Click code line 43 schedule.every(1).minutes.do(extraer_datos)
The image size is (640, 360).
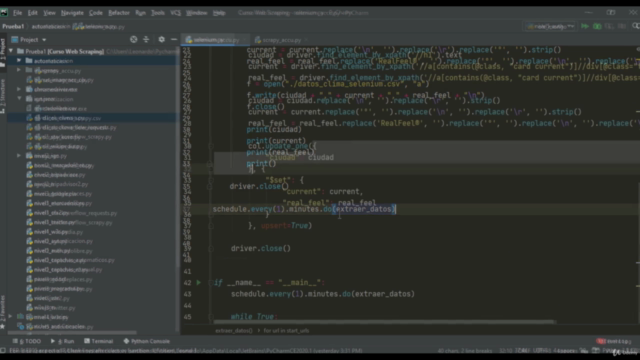click(x=323, y=294)
